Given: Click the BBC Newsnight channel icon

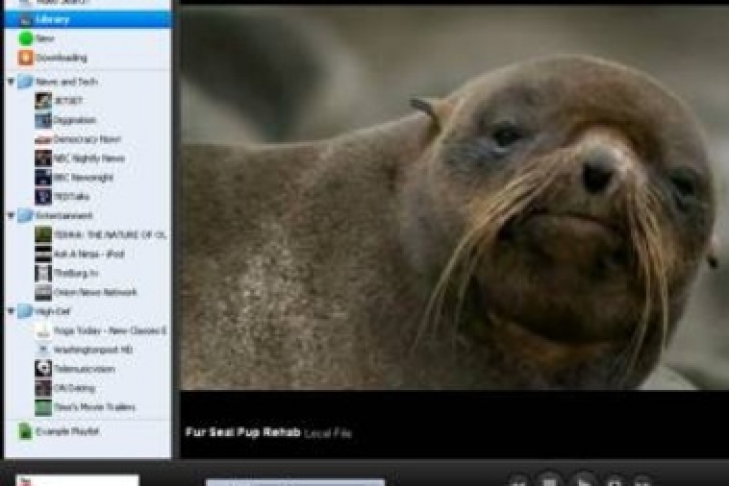Looking at the screenshot, I should (43, 177).
